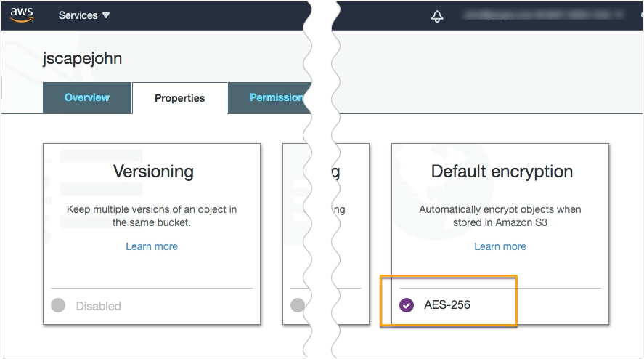The height and width of the screenshot is (359, 644).
Task: Click the Versioning description text
Action: 152,216
